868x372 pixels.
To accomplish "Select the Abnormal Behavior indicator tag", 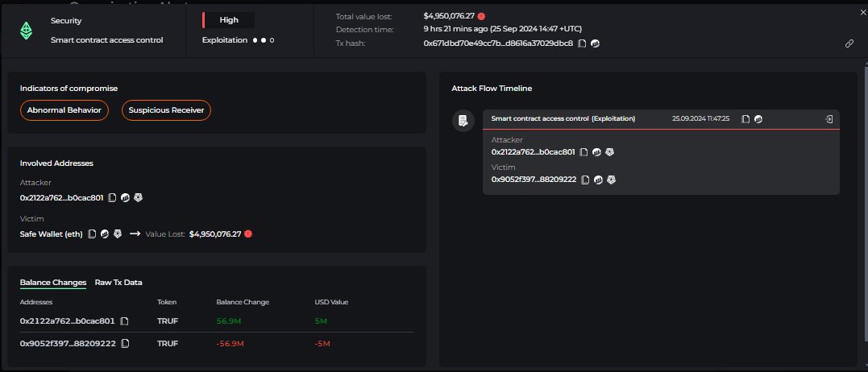I will 64,110.
